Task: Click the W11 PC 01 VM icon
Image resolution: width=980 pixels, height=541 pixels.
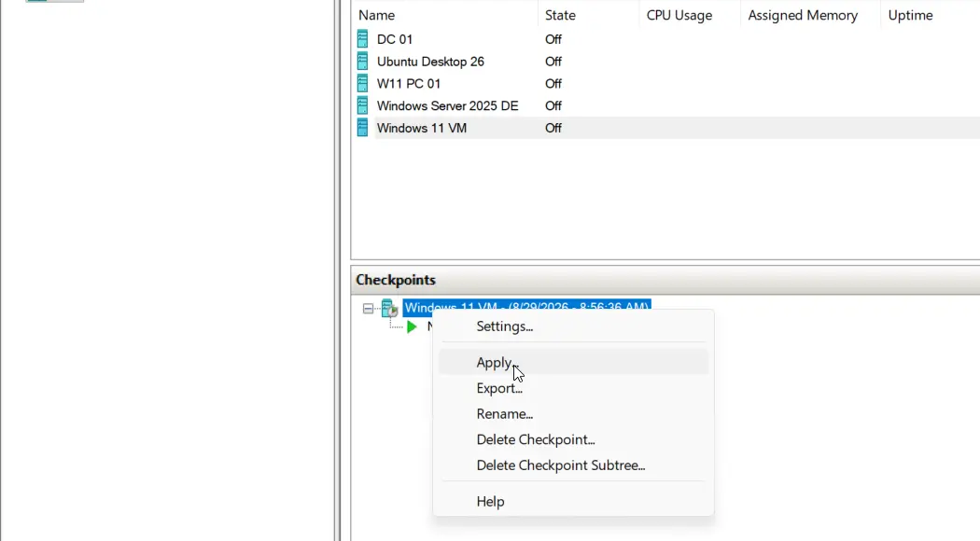Action: click(362, 84)
